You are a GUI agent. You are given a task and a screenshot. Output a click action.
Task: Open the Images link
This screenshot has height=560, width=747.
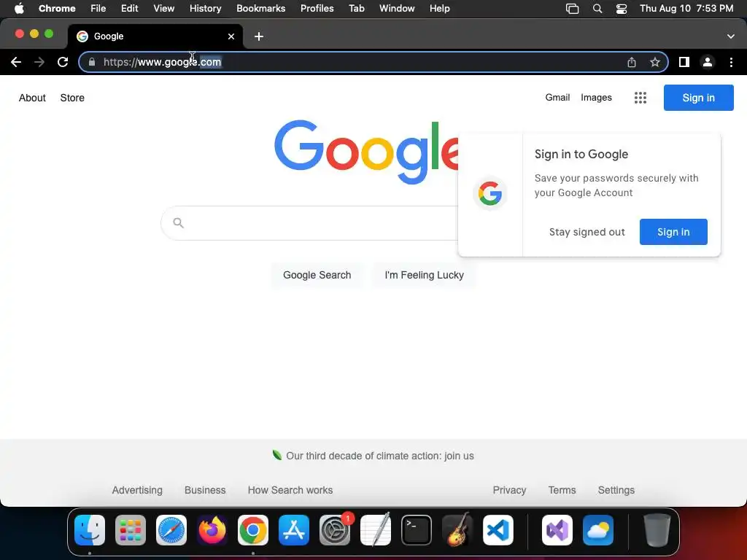[596, 97]
